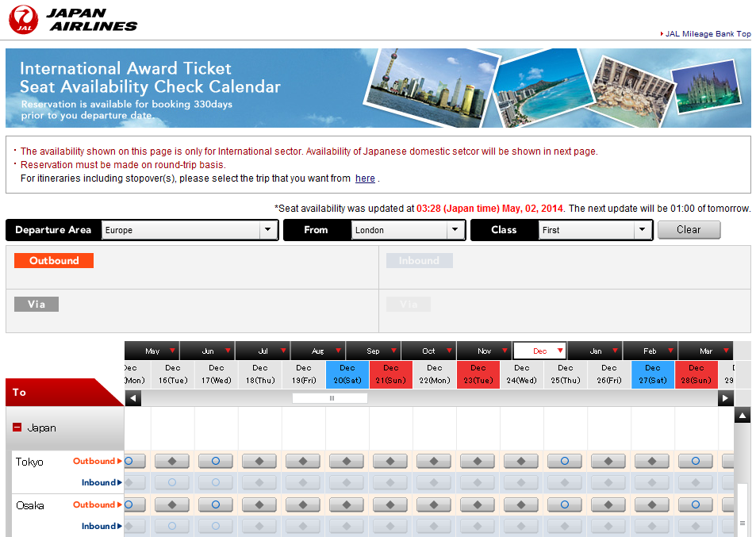
Task: Select Osaka outbound Dec 16 diamond
Action: coord(172,504)
